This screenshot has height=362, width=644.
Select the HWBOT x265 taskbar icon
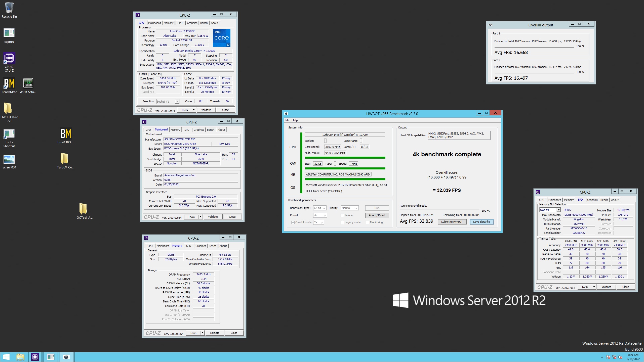pyautogui.click(x=66, y=357)
